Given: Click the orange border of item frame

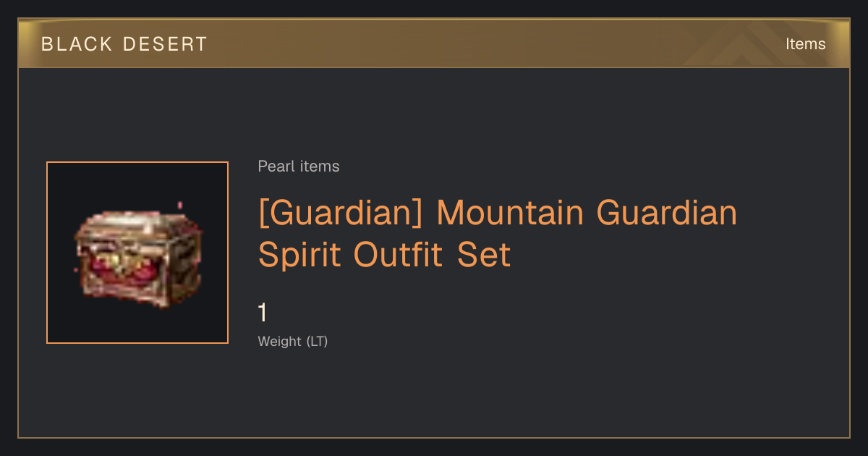Looking at the screenshot, I should click(x=137, y=162).
